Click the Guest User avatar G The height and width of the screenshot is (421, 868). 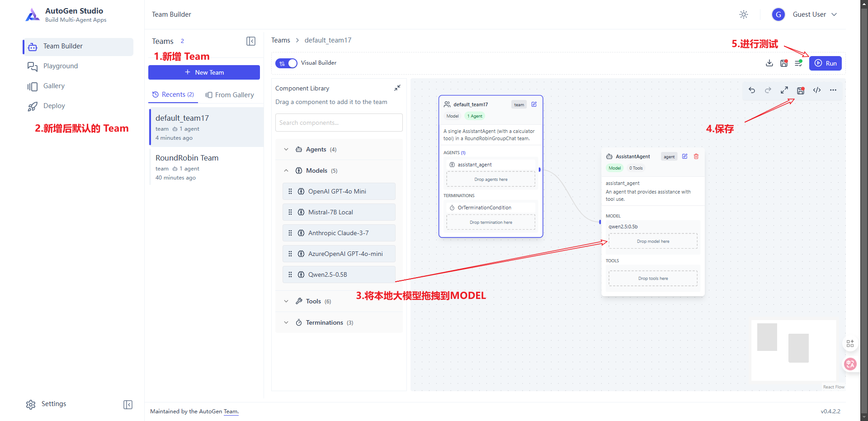click(x=778, y=14)
